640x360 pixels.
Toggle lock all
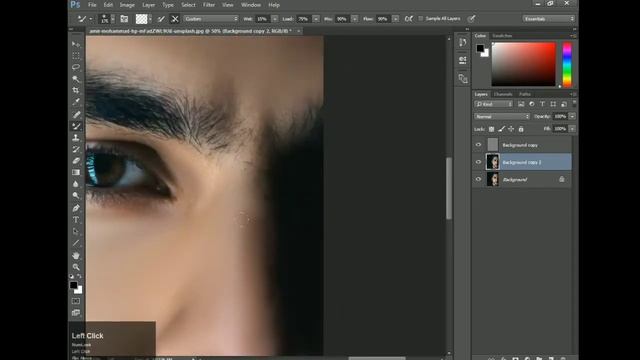pos(521,129)
